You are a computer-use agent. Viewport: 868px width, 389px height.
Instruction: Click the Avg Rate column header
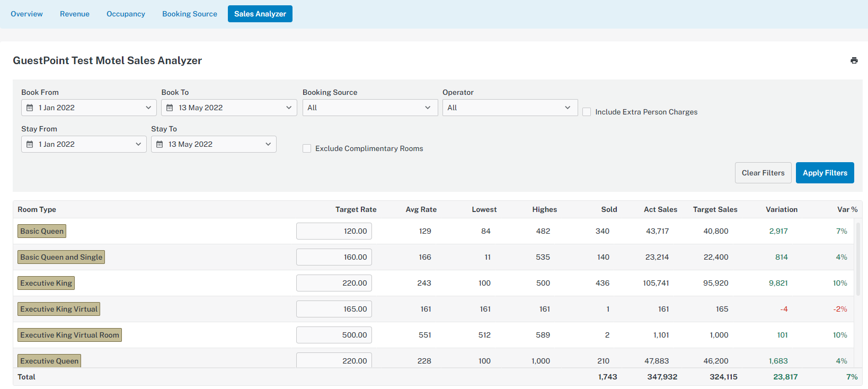coord(421,209)
